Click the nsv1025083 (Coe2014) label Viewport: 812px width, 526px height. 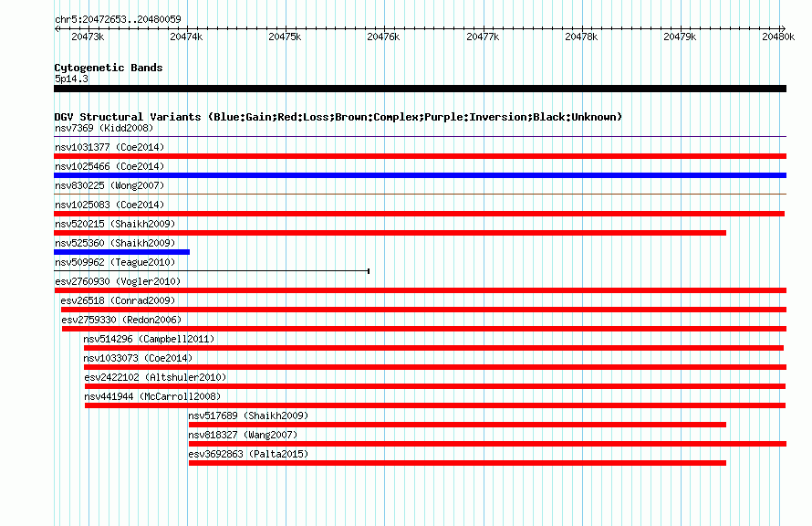[x=109, y=205]
